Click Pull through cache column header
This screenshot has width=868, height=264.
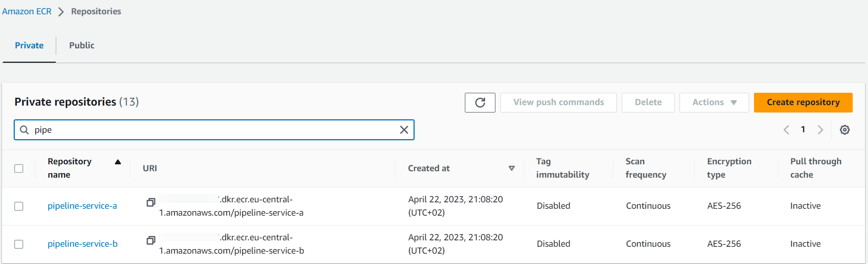pos(816,168)
